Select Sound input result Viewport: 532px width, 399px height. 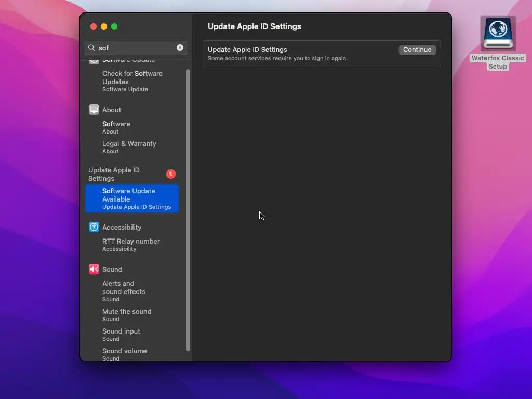coord(132,335)
